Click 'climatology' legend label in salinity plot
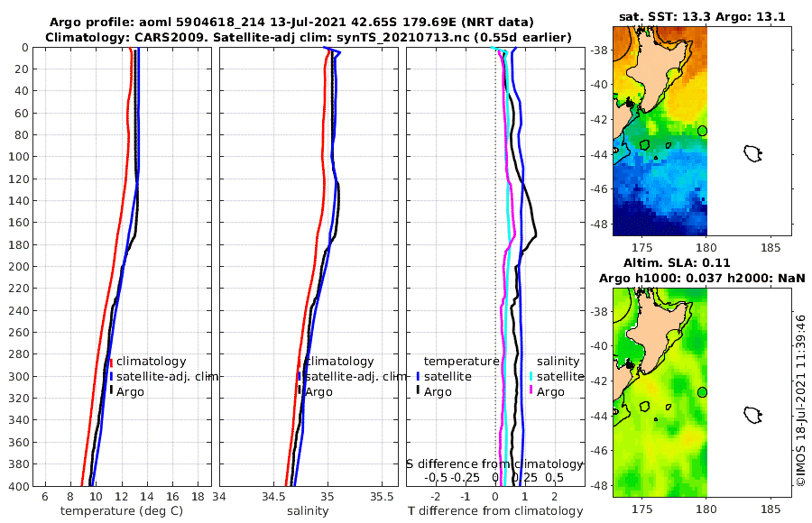 pyautogui.click(x=339, y=362)
